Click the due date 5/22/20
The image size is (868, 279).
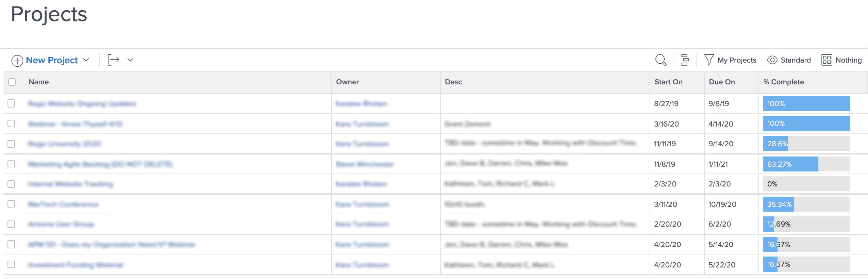[722, 265]
